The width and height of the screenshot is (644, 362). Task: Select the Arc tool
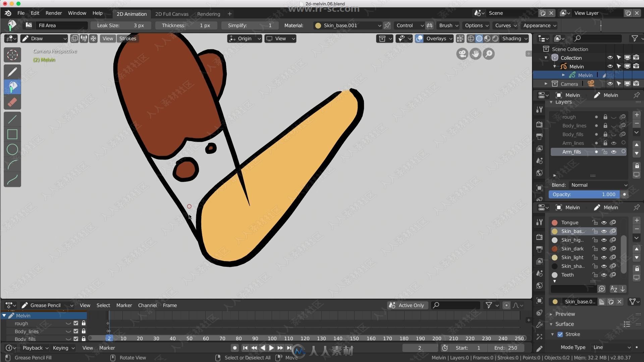[x=12, y=165]
